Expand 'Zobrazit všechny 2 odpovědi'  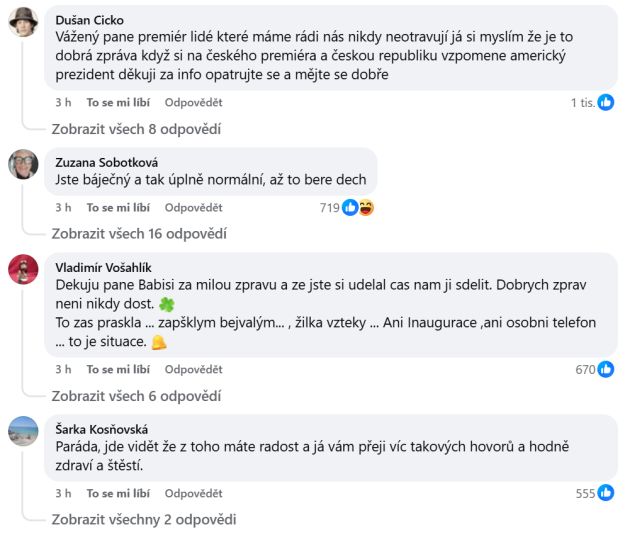[144, 519]
